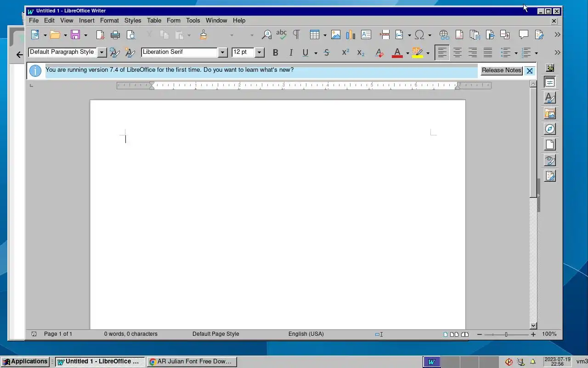Expand the Font Name dropdown arrow
This screenshot has height=368, width=588.
click(x=223, y=52)
